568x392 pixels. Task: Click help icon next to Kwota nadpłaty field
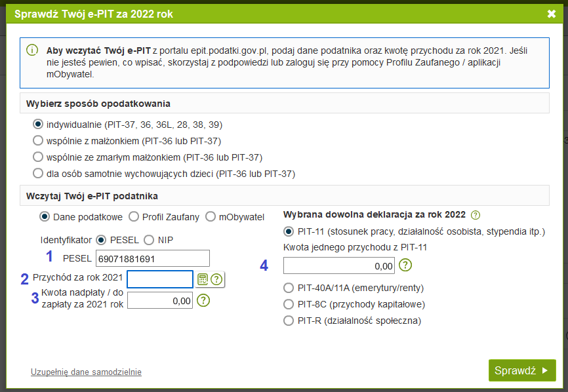tap(203, 300)
